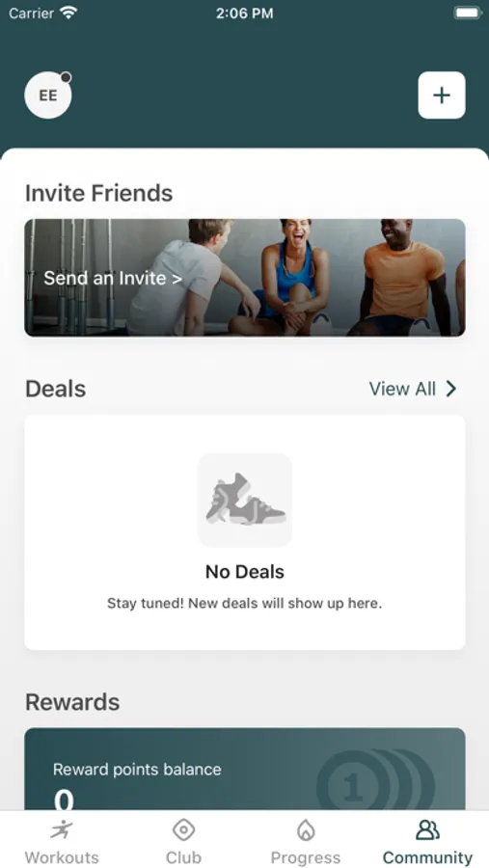489x868 pixels.
Task: Open the EE profile avatar
Action: 48,95
